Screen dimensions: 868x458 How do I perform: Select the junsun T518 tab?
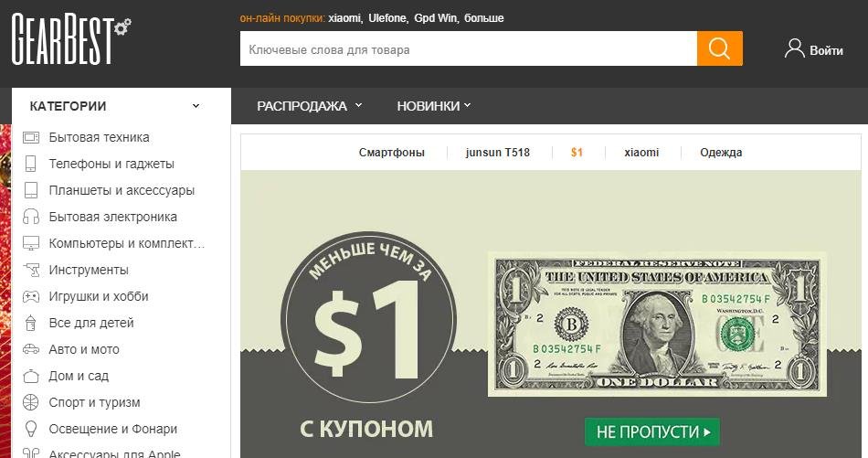pyautogui.click(x=498, y=153)
